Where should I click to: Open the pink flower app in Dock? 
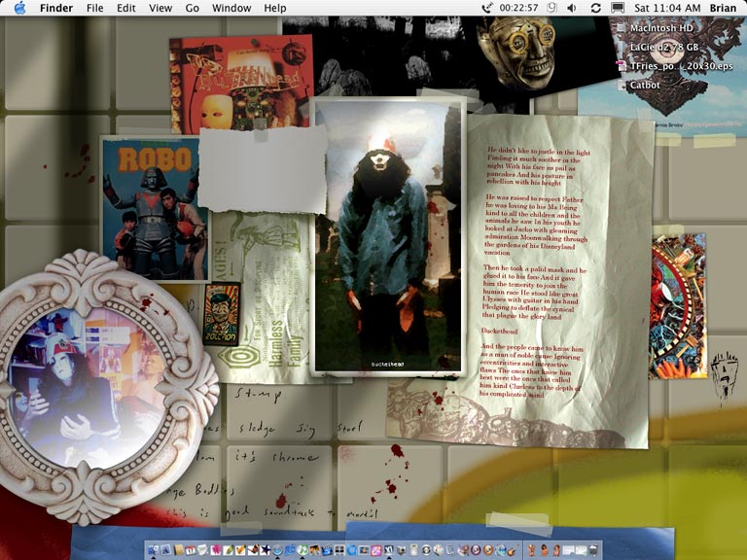[x=216, y=550]
